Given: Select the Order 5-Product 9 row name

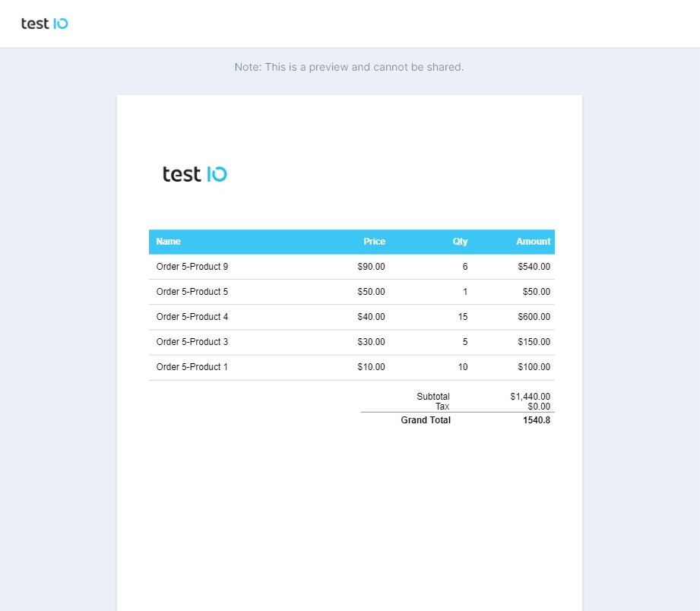Looking at the screenshot, I should tap(192, 267).
